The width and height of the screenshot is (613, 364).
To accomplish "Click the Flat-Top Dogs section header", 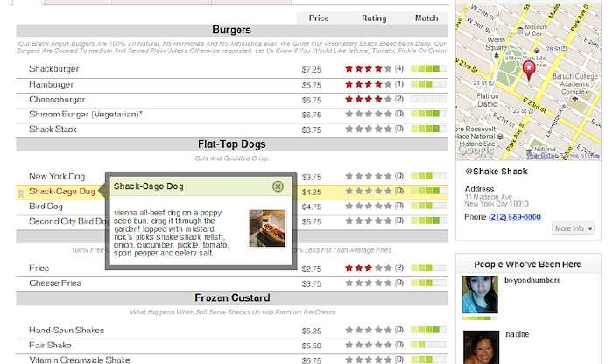I will click(232, 144).
